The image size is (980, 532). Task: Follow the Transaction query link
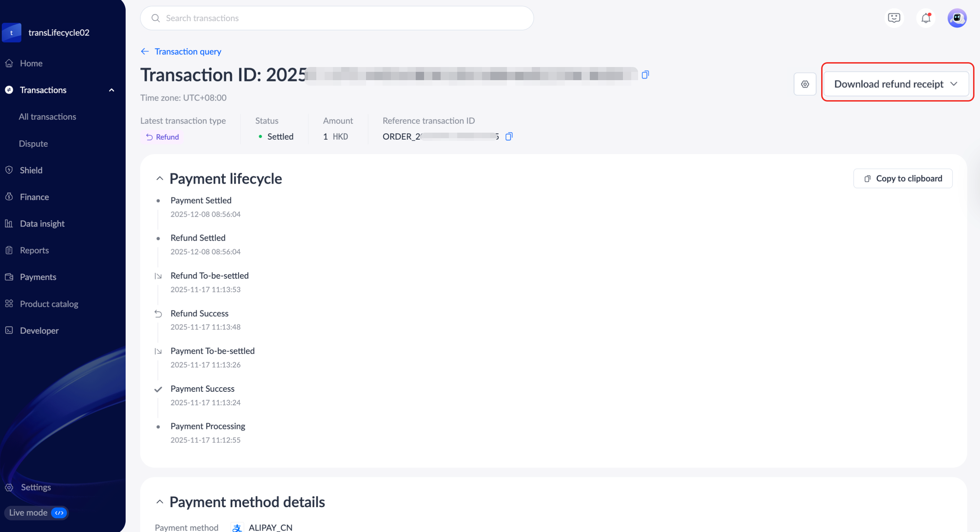click(x=188, y=51)
